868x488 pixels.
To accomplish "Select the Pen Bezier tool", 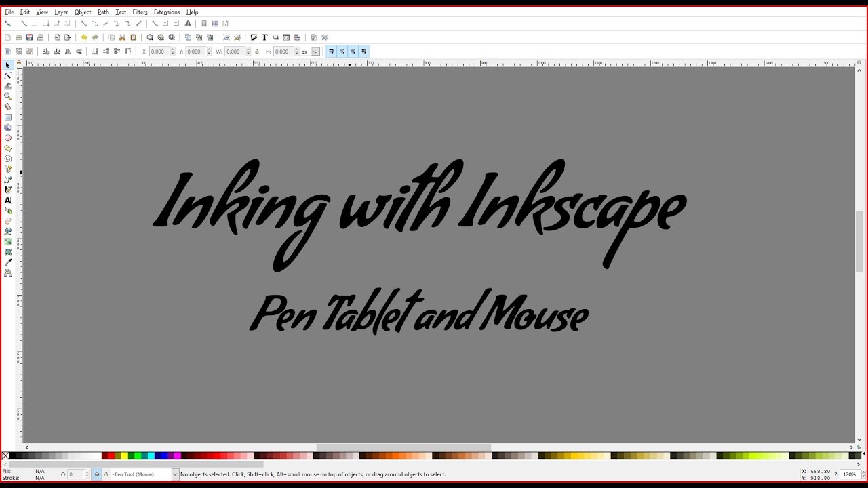I will (7, 179).
